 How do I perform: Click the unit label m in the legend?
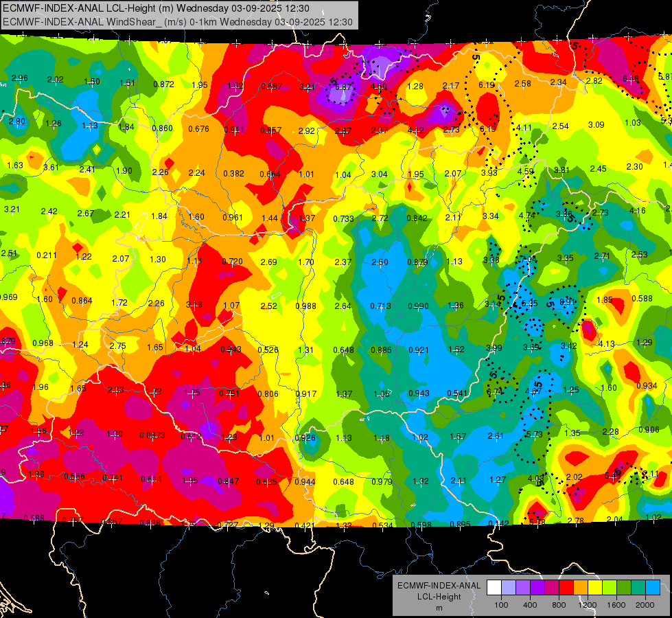(439, 608)
